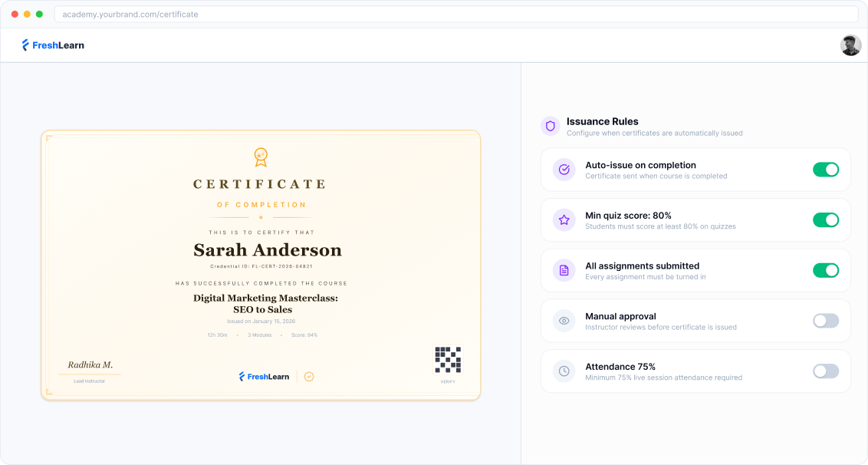Click the Digital Marketing Masterclass course title
868x465 pixels.
(x=265, y=303)
